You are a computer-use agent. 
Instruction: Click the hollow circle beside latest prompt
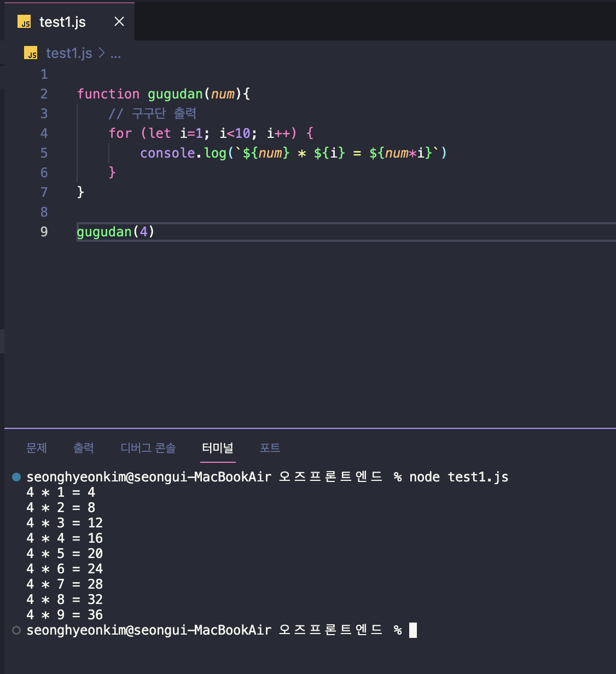(x=16, y=630)
